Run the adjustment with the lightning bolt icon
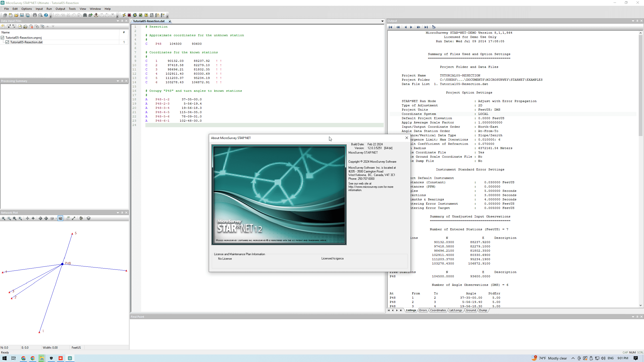This screenshot has height=362, width=644. click(124, 15)
